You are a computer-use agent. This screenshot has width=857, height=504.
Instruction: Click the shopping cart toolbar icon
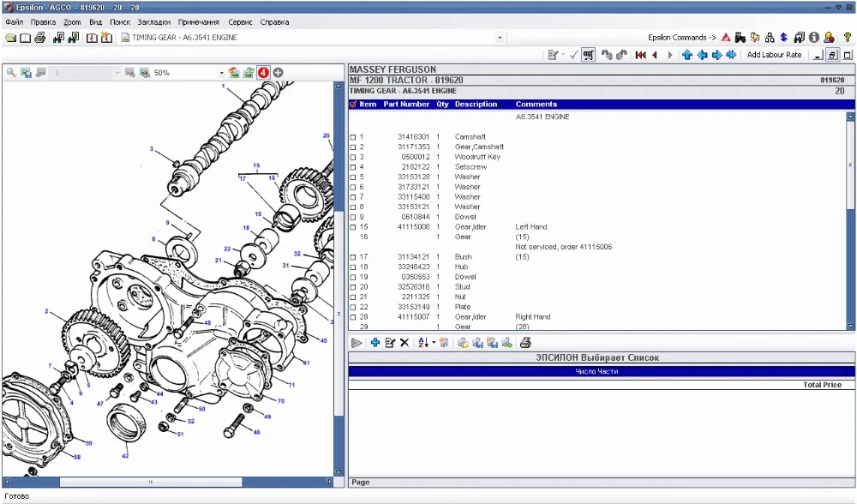(589, 55)
